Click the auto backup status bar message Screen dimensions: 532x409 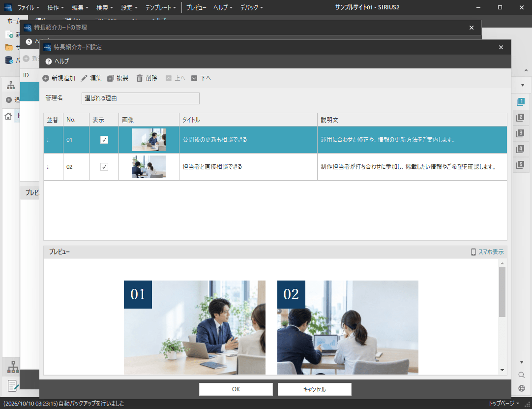64,404
